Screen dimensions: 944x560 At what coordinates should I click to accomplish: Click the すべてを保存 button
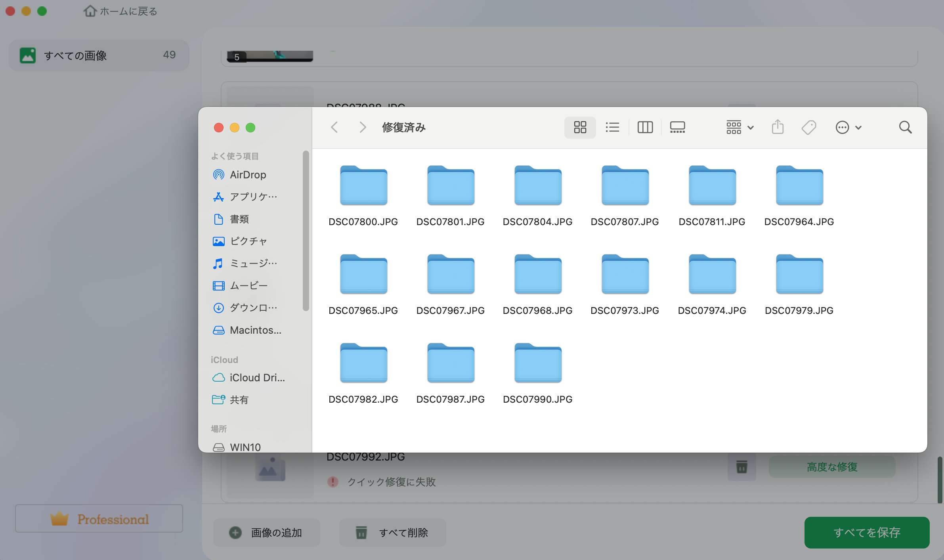(867, 532)
